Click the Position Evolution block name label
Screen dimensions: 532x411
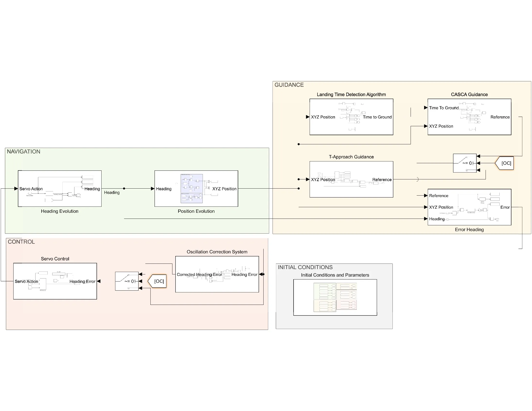coord(196,211)
